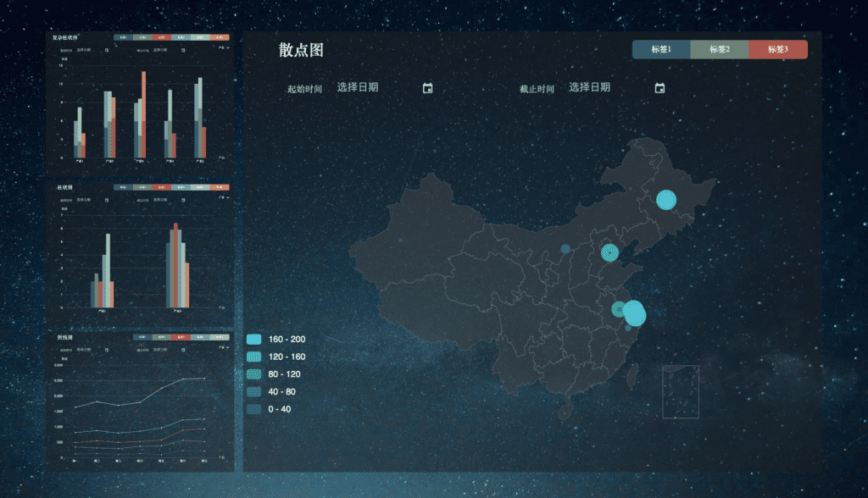Click the Taiwan island on the map
The image size is (868, 498).
pyautogui.click(x=632, y=376)
